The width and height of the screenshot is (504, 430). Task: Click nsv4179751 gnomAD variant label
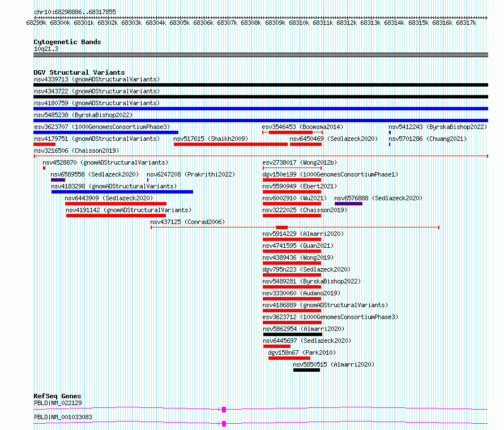click(x=97, y=139)
